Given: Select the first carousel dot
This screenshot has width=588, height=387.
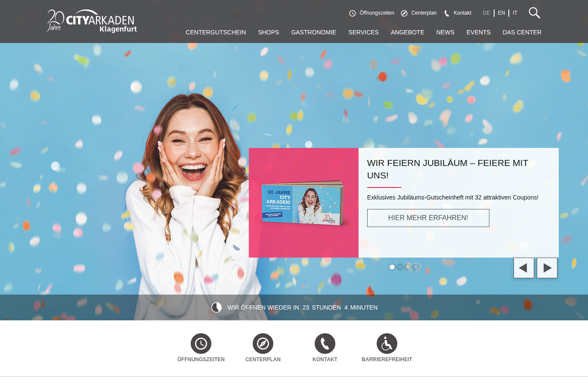Looking at the screenshot, I should coord(392,267).
